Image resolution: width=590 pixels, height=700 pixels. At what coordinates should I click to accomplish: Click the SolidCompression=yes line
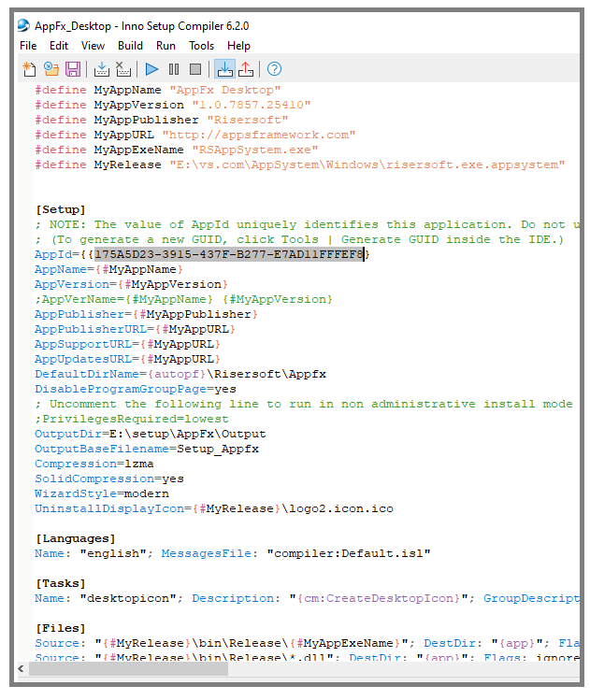(x=109, y=479)
